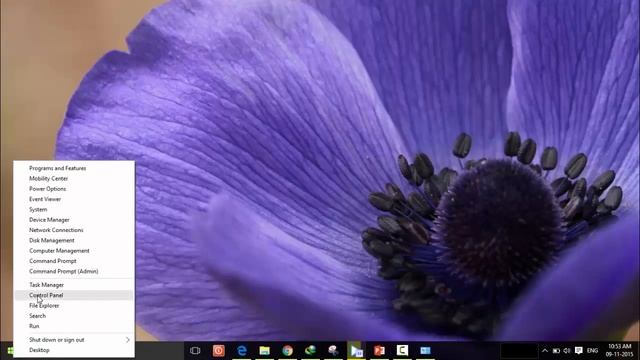
Task: Open the System menu entry
Action: [x=74, y=209]
